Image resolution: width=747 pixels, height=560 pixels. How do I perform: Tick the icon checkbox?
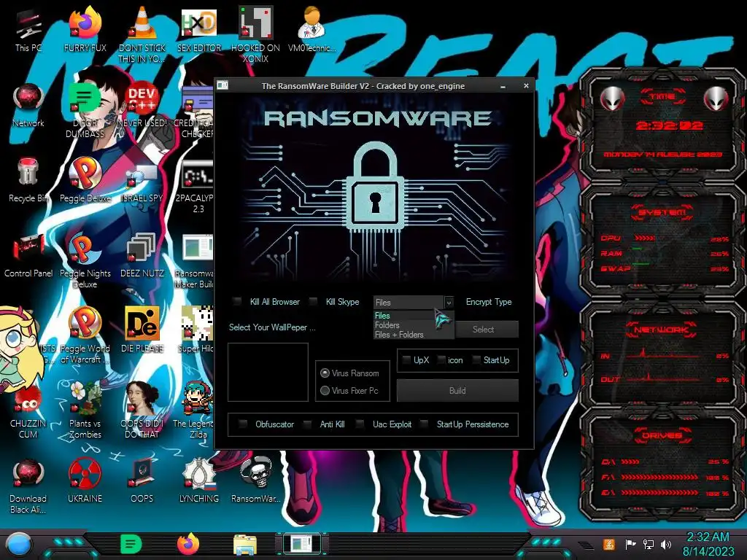pyautogui.click(x=441, y=360)
